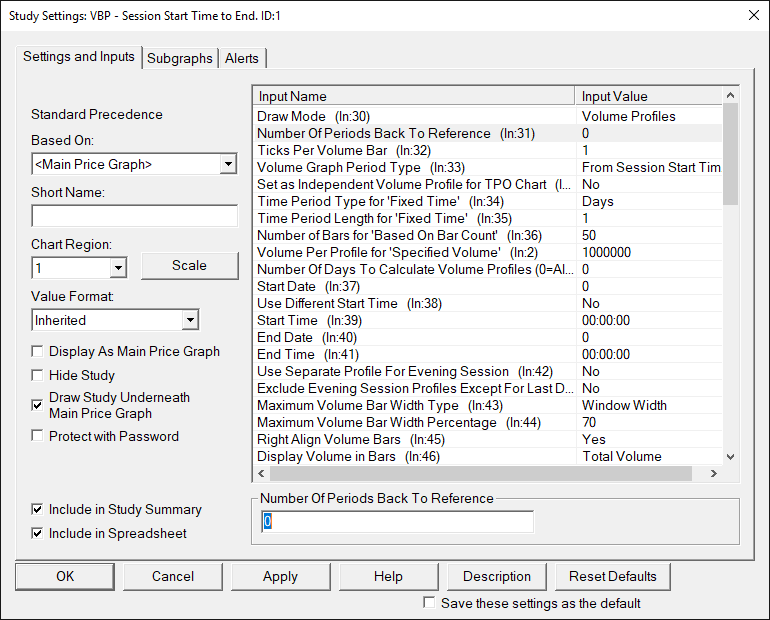Screen dimensions: 770x620
Task: Expand the Value Format dropdown
Action: tap(190, 320)
